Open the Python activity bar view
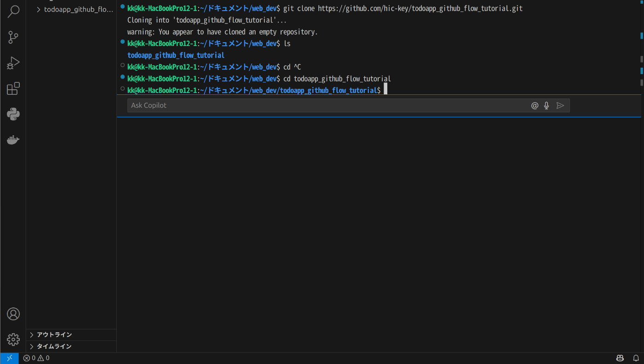The width and height of the screenshot is (644, 364). 13,114
